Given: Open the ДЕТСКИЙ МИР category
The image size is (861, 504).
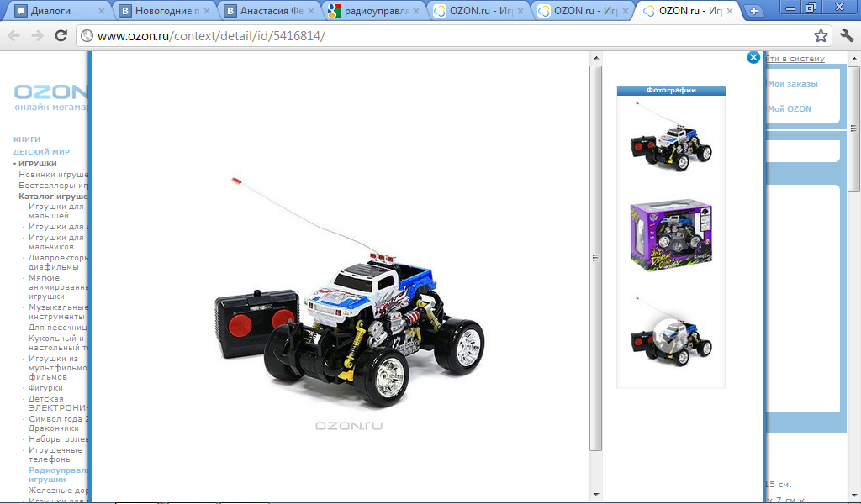Looking at the screenshot, I should point(41,152).
